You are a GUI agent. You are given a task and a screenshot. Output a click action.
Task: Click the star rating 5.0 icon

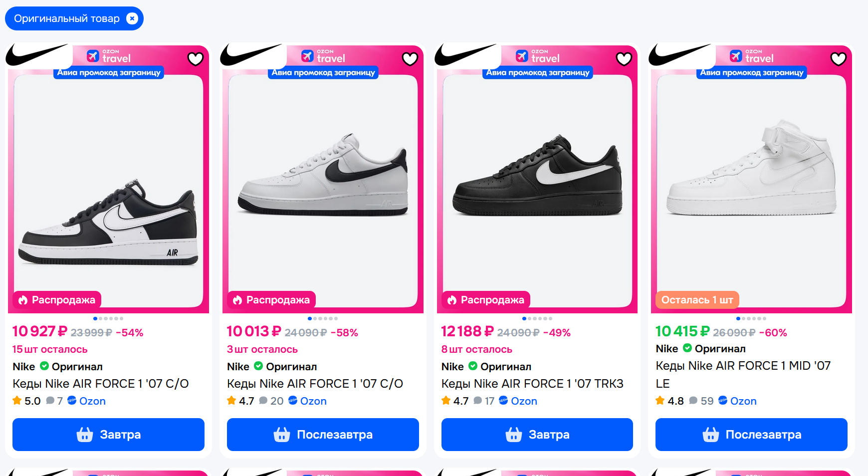[17, 401]
